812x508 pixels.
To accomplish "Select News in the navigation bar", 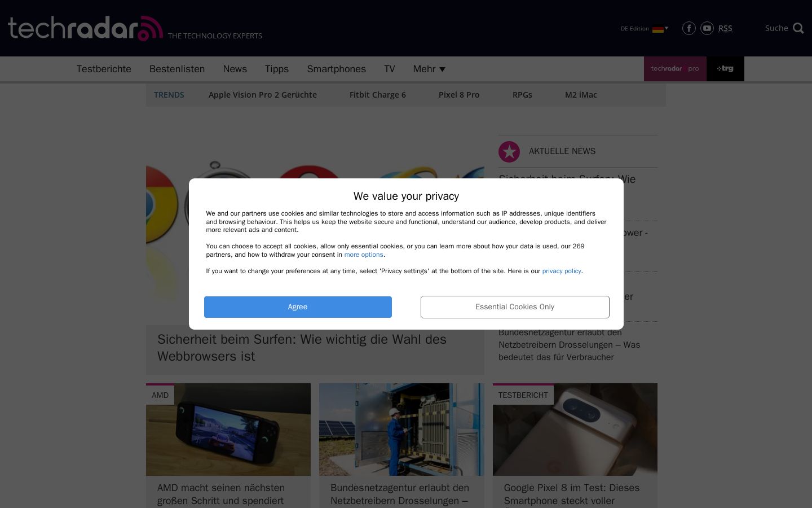I will [x=235, y=69].
